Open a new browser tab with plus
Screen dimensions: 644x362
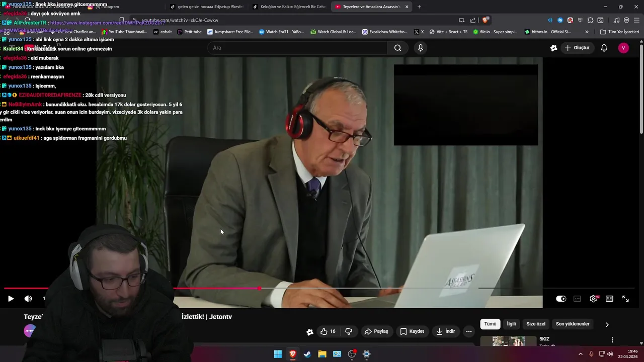(419, 7)
